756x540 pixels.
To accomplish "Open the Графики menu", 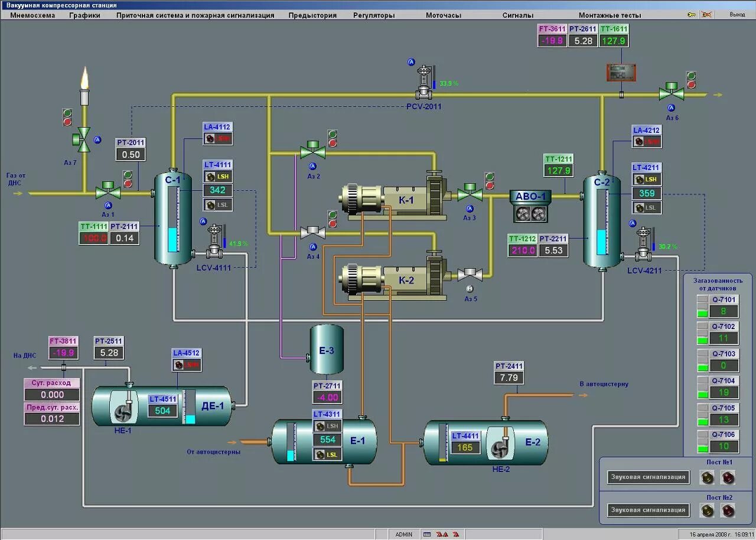I will pos(84,15).
